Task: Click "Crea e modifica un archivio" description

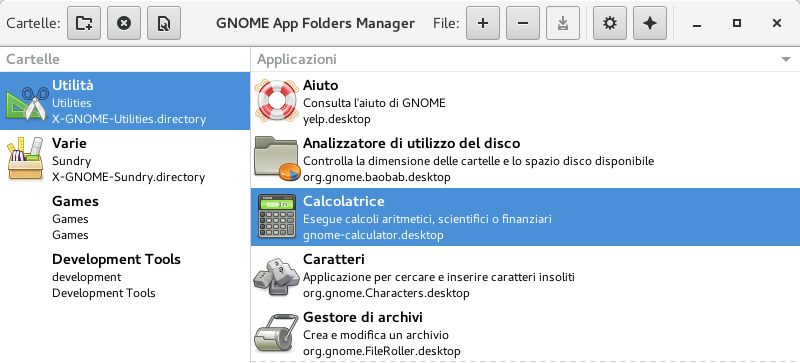Action: (376, 335)
